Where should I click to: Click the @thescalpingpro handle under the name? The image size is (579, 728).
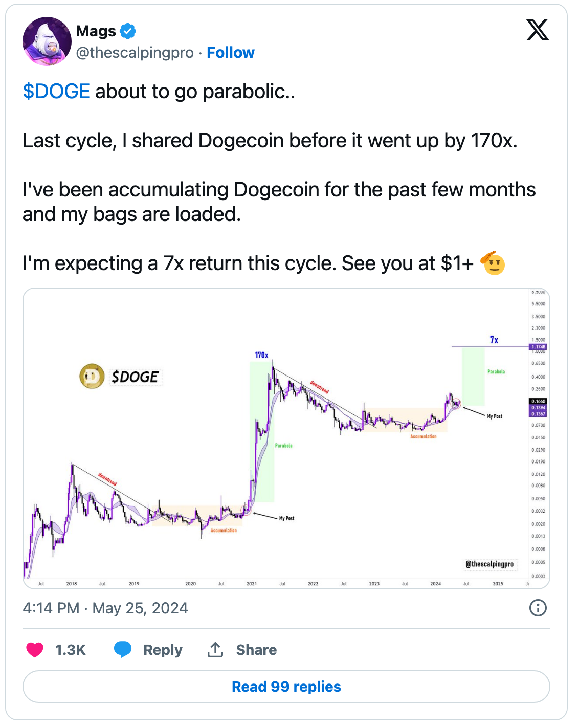(x=135, y=53)
